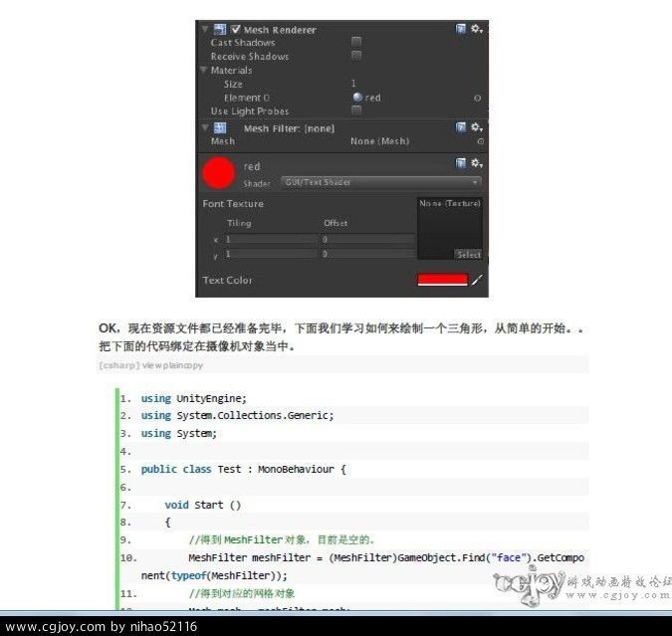Click the Mesh Renderer component icon

click(x=220, y=29)
